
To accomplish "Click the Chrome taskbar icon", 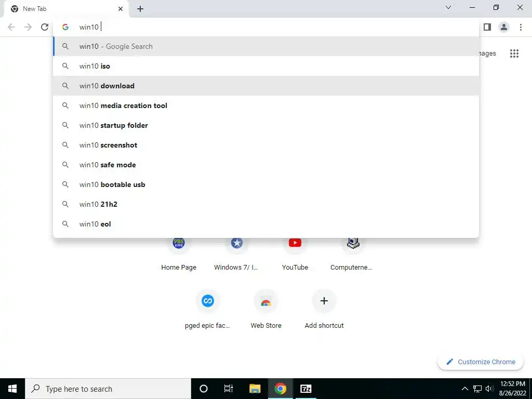I will pos(280,389).
